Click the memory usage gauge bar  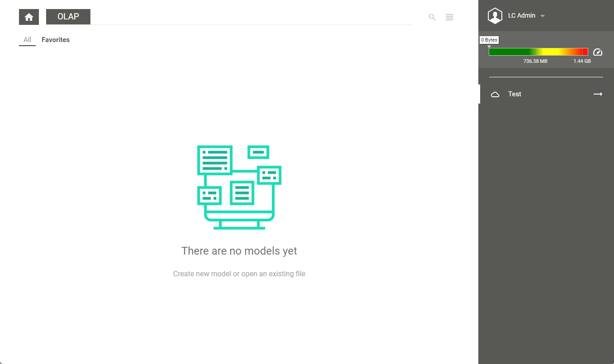point(538,52)
